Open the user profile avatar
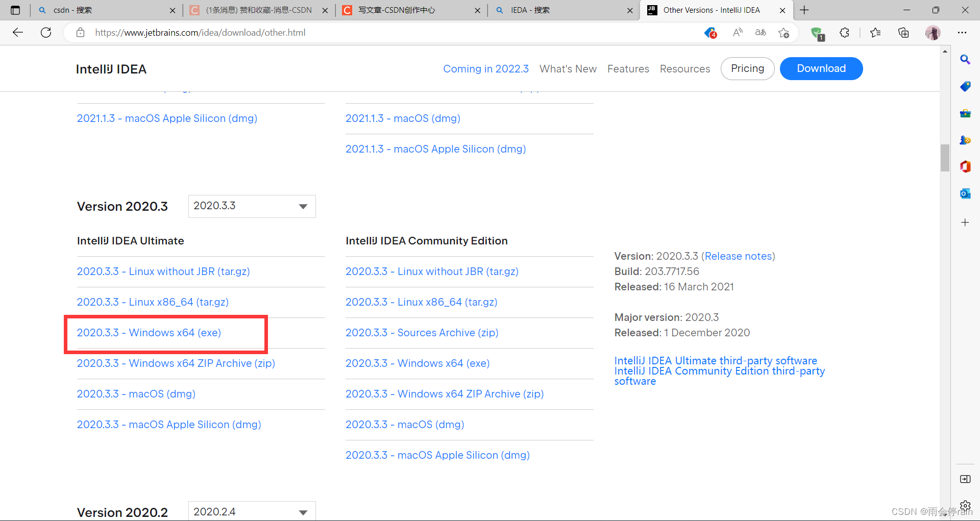The height and width of the screenshot is (521, 980). pyautogui.click(x=933, y=33)
